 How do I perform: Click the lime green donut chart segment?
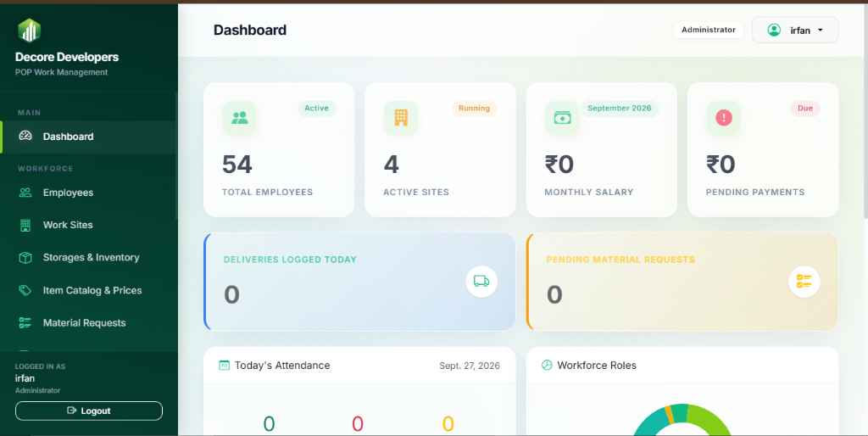tap(709, 419)
